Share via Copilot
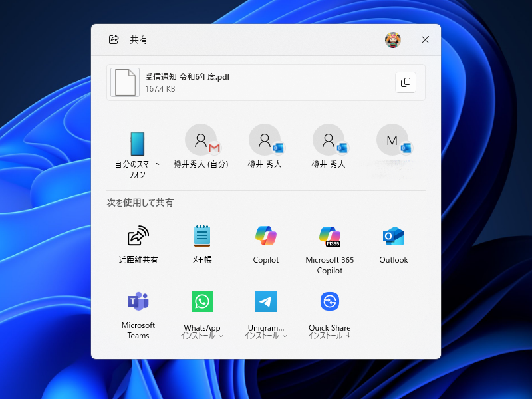Image resolution: width=532 pixels, height=399 pixels. (x=265, y=237)
